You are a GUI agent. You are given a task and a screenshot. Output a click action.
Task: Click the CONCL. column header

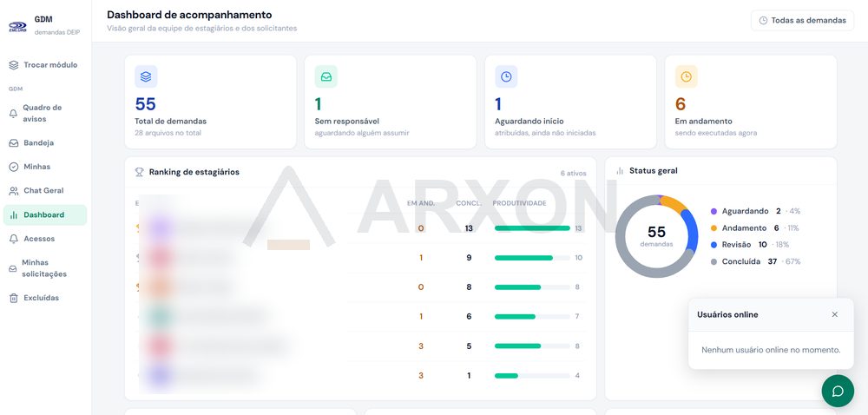click(x=469, y=203)
